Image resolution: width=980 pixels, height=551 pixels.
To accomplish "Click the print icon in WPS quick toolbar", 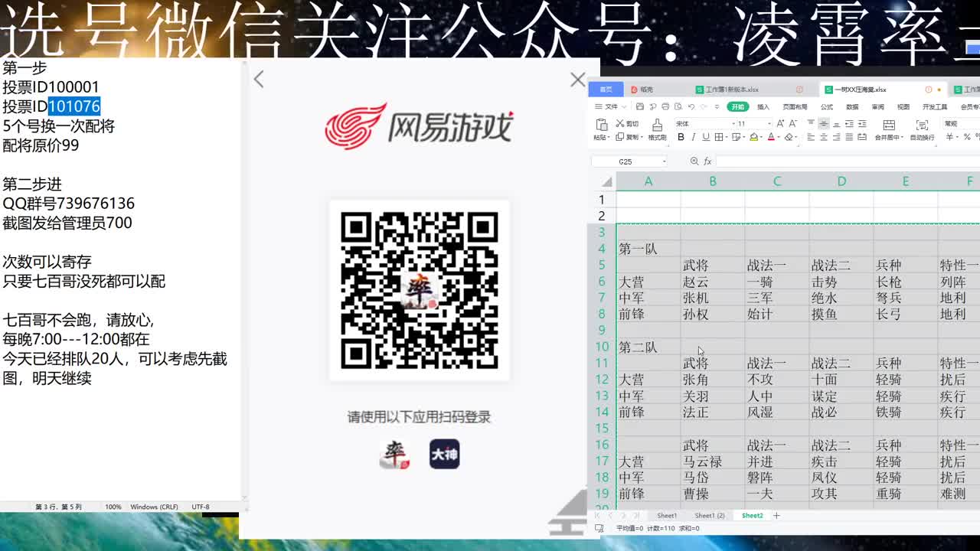I will [x=665, y=107].
